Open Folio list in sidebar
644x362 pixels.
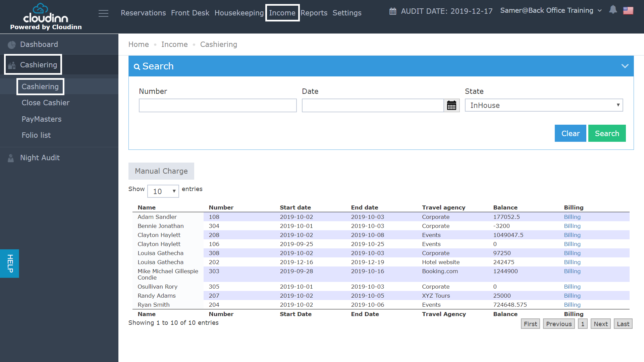36,135
